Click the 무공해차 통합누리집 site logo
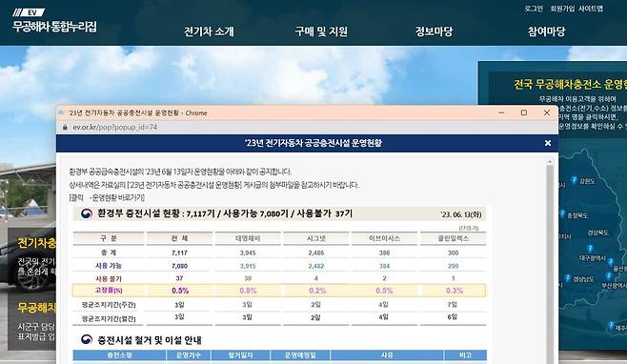This screenshot has height=364, width=627. click(x=54, y=22)
